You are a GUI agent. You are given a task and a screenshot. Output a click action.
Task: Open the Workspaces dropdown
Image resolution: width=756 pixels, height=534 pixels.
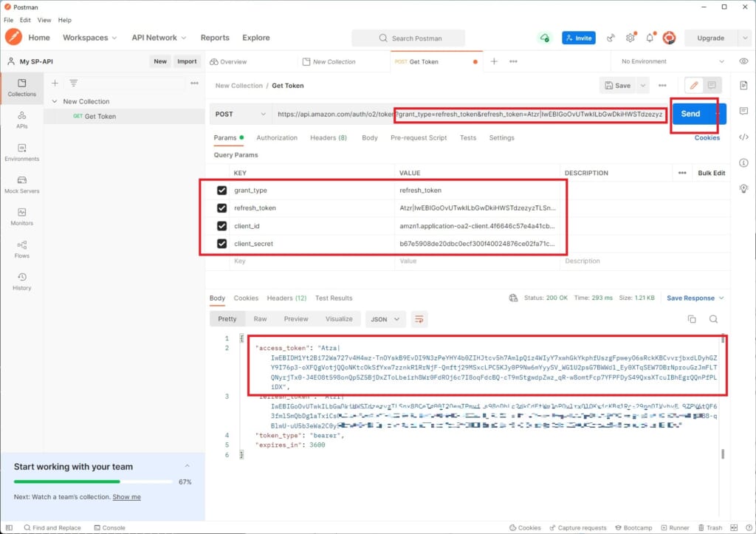[x=89, y=38]
